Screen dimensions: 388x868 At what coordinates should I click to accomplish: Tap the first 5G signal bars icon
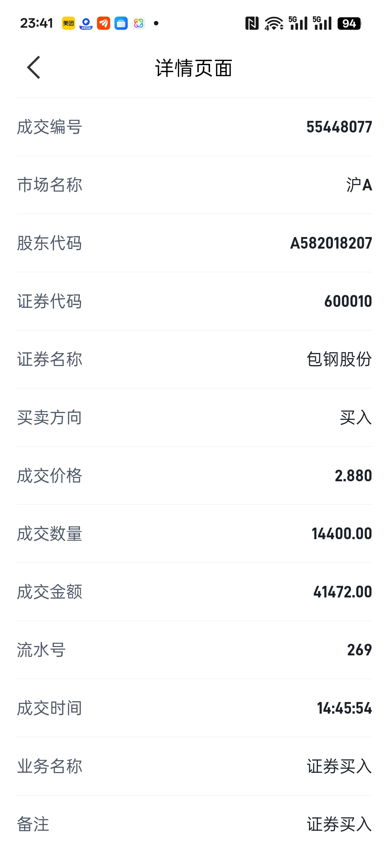(x=298, y=23)
